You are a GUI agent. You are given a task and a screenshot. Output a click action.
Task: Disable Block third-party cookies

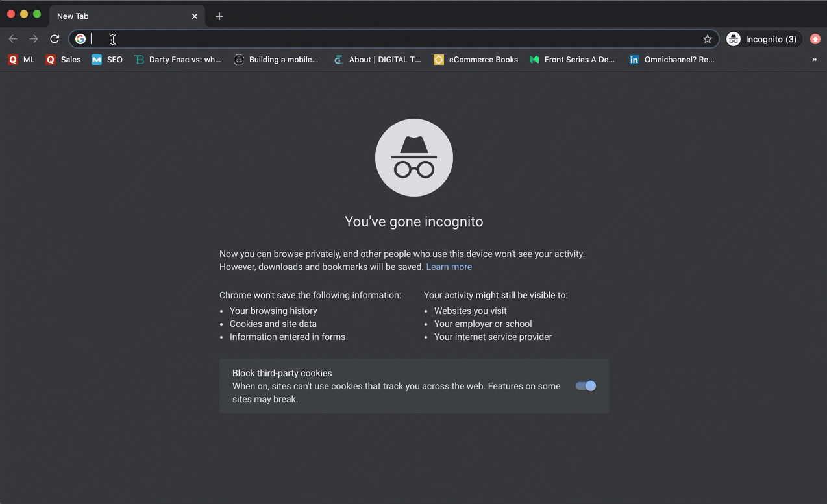coord(585,386)
